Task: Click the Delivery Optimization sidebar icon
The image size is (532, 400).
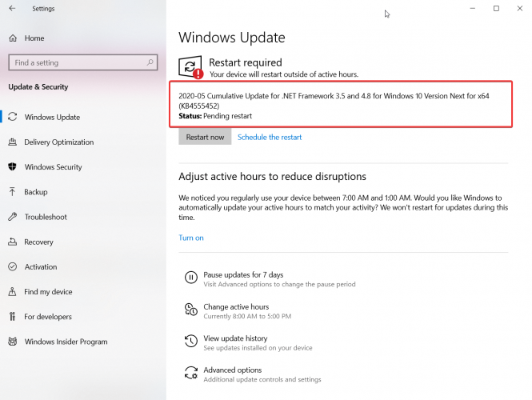Action: 13,142
